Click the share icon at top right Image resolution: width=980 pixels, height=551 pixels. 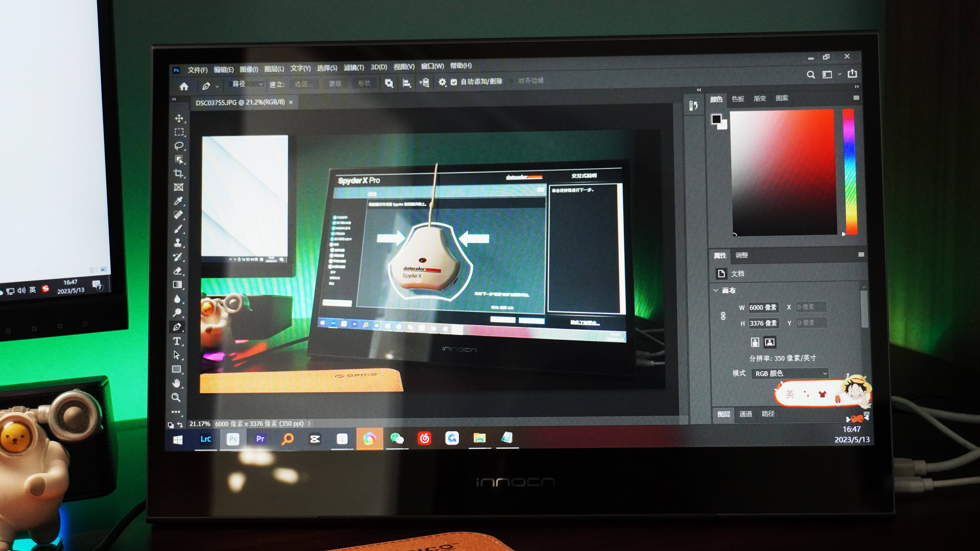[853, 73]
